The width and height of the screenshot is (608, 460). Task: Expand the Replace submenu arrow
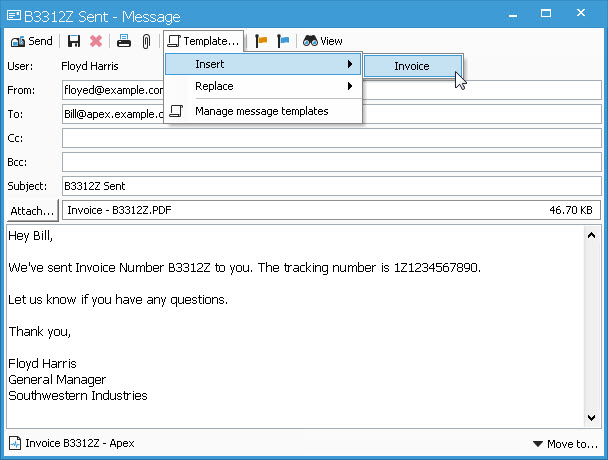point(350,86)
